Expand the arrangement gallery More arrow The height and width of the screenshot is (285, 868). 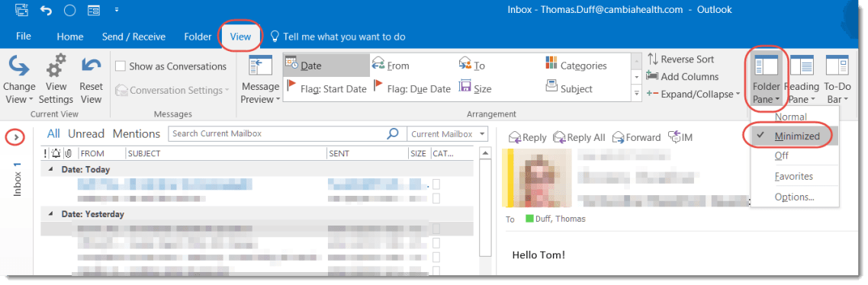[x=637, y=94]
